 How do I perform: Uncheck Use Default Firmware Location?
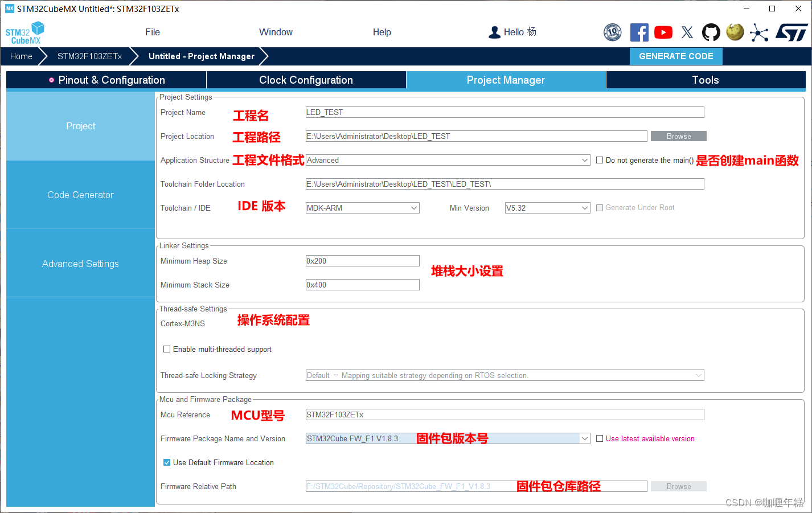point(167,462)
